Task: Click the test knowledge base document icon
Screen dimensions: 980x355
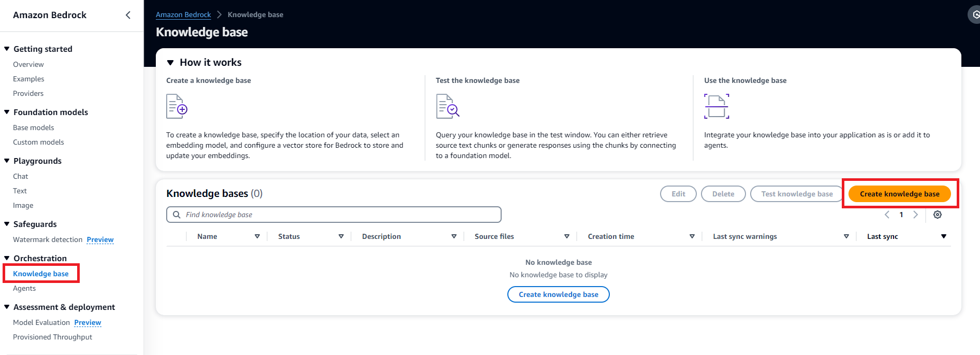Action: click(448, 106)
